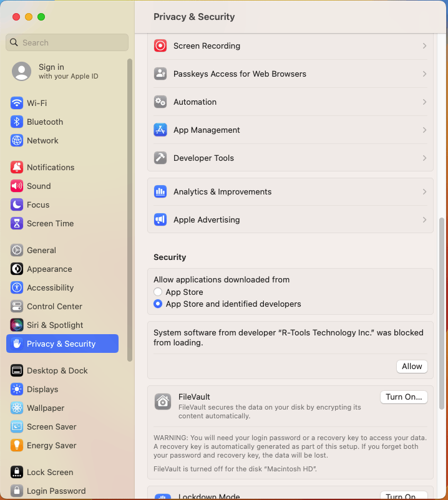Click the main pane vertical scrollbar
The width and height of the screenshot is (448, 500).
(x=442, y=314)
